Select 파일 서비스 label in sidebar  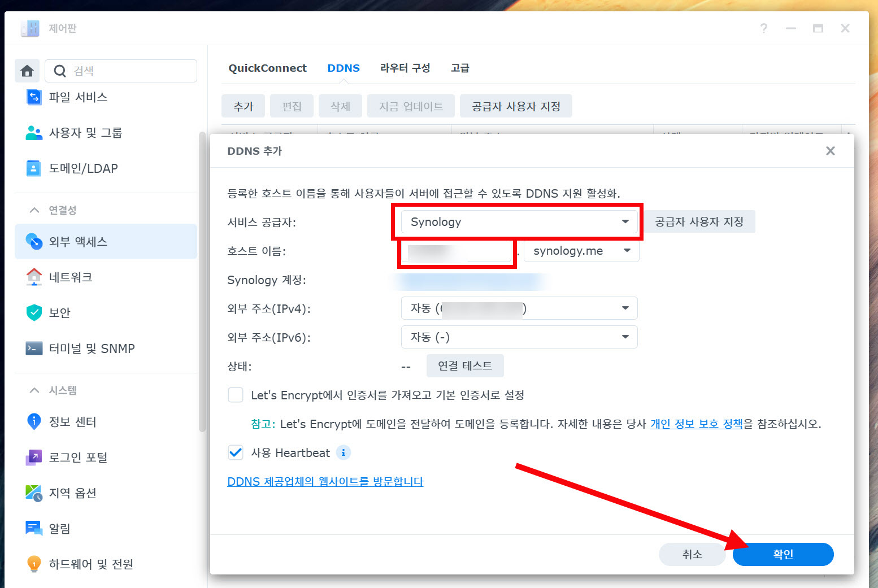click(x=78, y=97)
